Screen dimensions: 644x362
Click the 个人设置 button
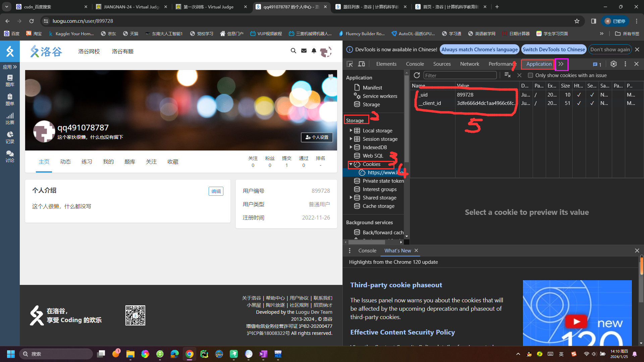(x=317, y=137)
